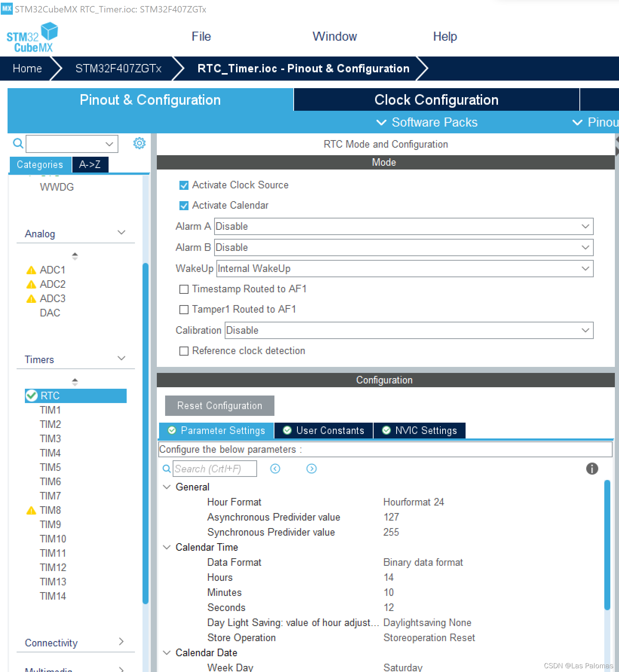Screen dimensions: 619x672
Task: Switch to Clock Configuration tab
Action: 437,100
